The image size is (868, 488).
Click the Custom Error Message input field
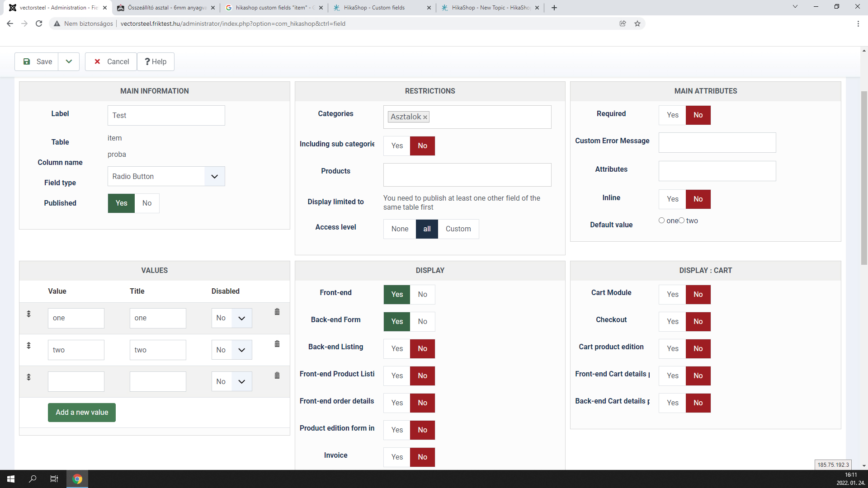717,143
